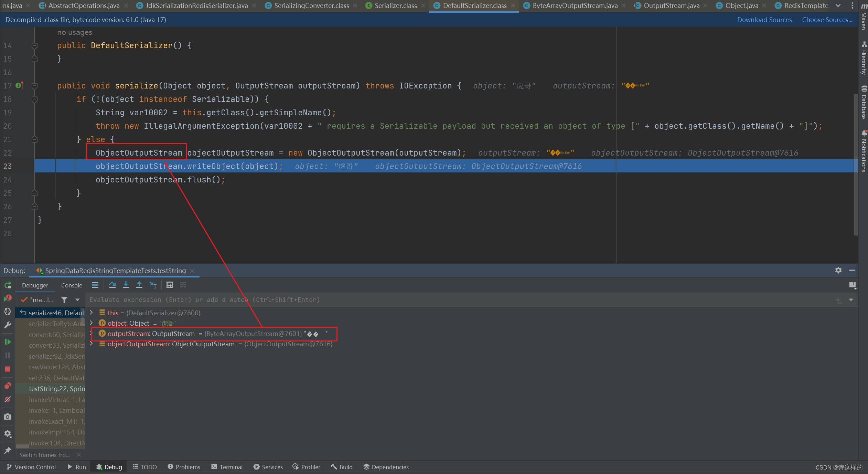Click the Download Sources link
Screen dimensions: 868x474
(x=764, y=20)
